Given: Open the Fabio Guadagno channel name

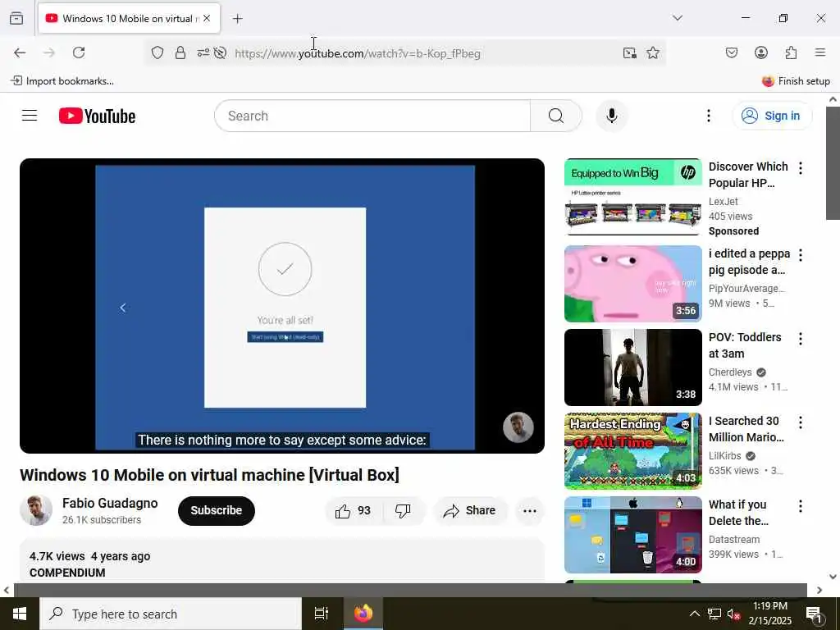Looking at the screenshot, I should (110, 503).
